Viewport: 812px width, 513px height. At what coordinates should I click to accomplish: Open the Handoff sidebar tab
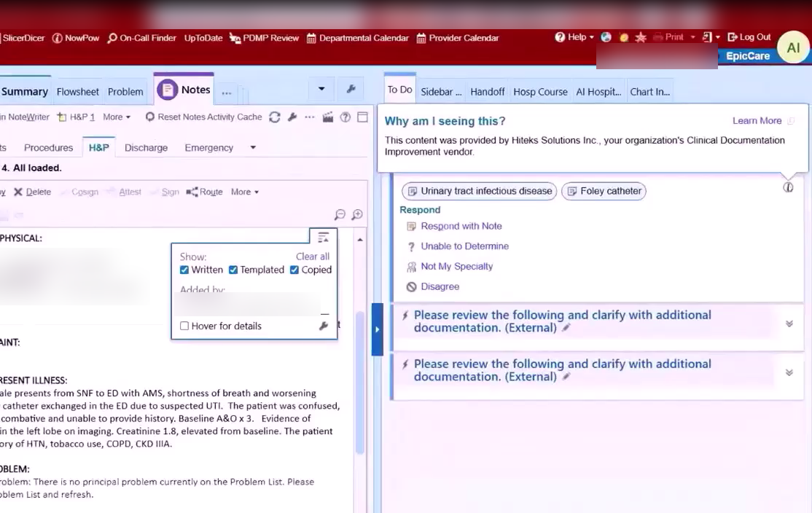[488, 92]
